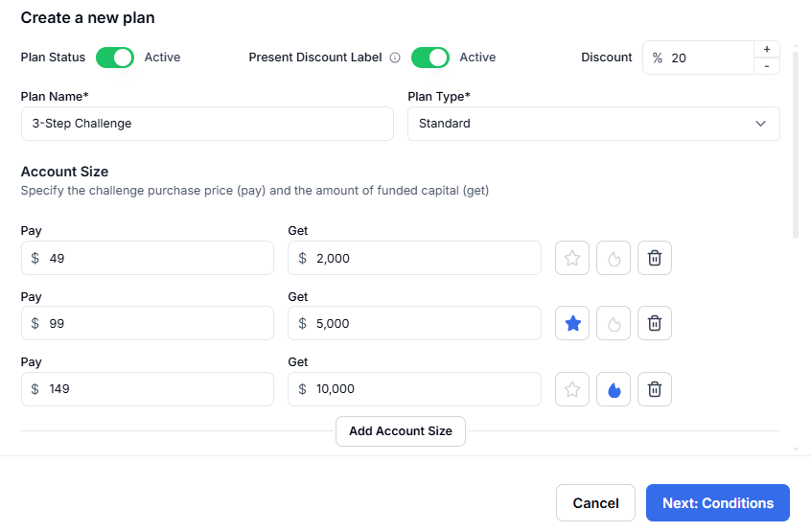This screenshot has width=811, height=532.
Task: Click the Plan Name text field
Action: [207, 124]
